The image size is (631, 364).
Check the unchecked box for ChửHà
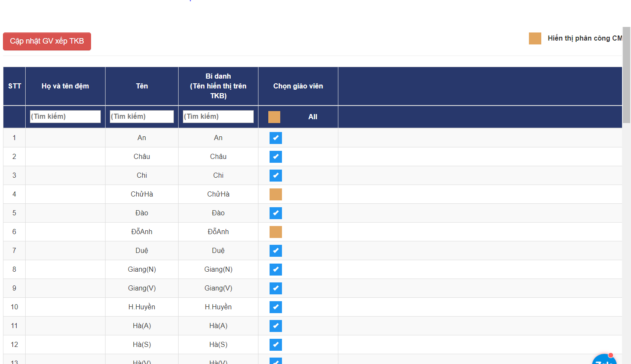276,194
